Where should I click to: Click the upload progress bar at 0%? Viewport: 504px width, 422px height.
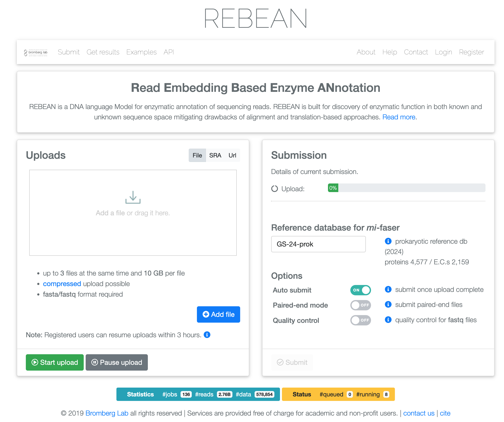(x=407, y=188)
